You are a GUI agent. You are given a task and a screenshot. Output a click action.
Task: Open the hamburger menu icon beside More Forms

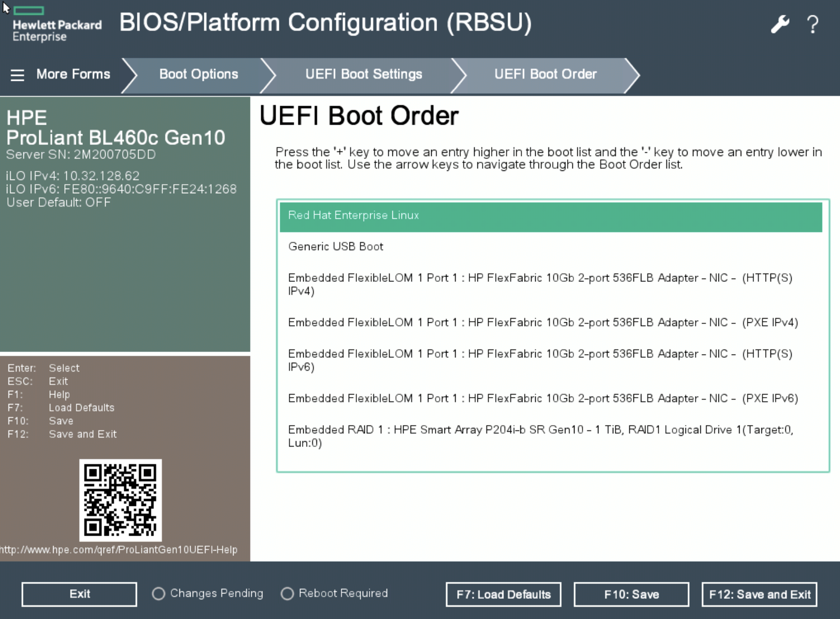point(17,75)
